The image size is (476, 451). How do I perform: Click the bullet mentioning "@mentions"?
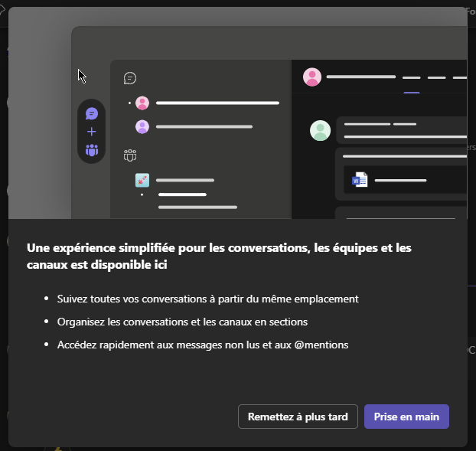[203, 345]
